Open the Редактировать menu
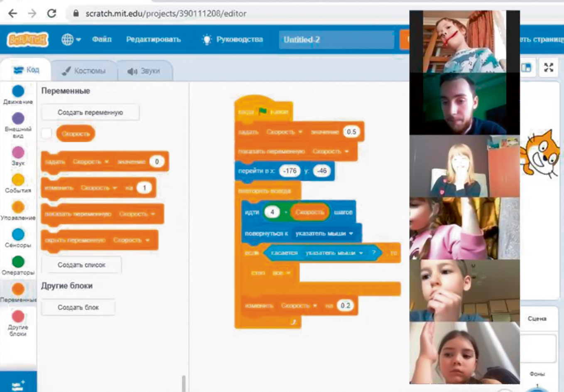Screen dimensions: 564x392 pos(153,39)
